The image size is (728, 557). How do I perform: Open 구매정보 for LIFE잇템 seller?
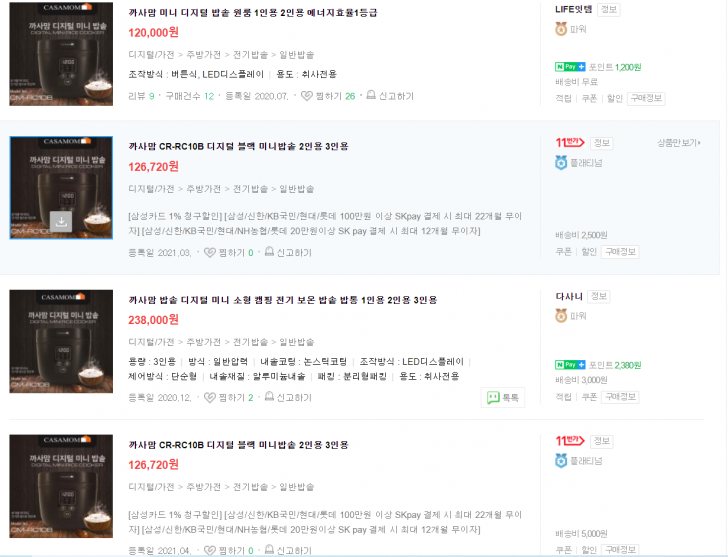(646, 98)
